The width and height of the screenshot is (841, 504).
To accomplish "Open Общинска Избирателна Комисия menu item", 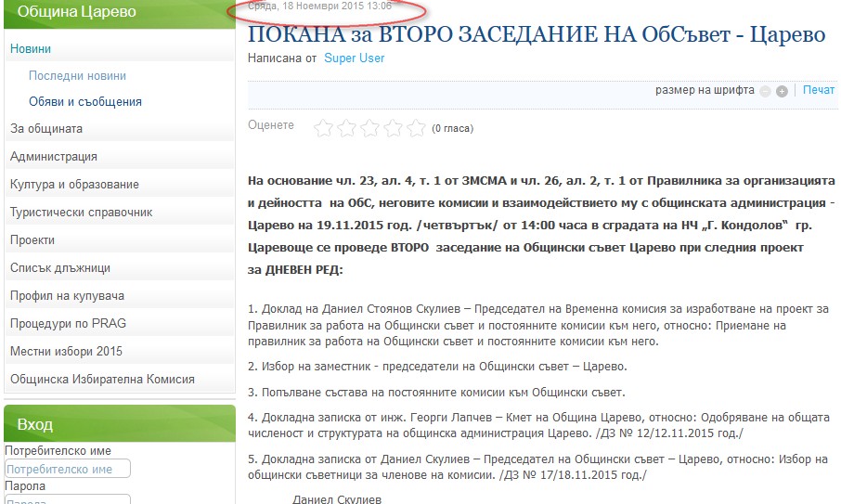I will click(x=120, y=380).
